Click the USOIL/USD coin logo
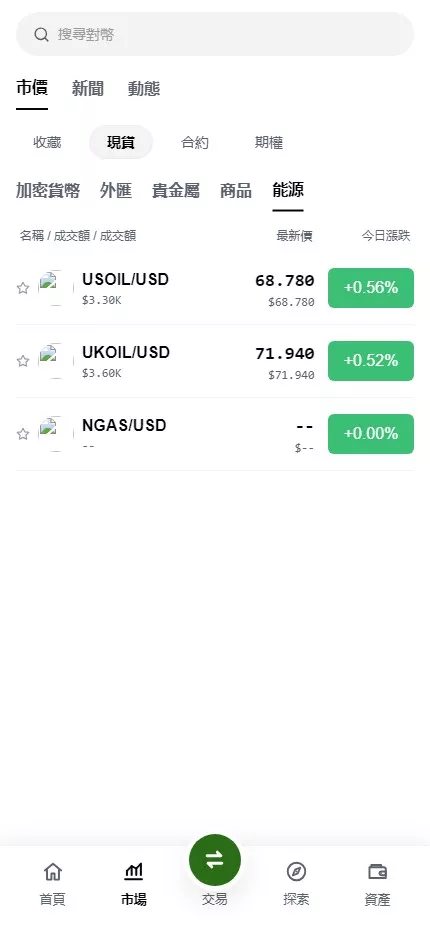 [56, 288]
